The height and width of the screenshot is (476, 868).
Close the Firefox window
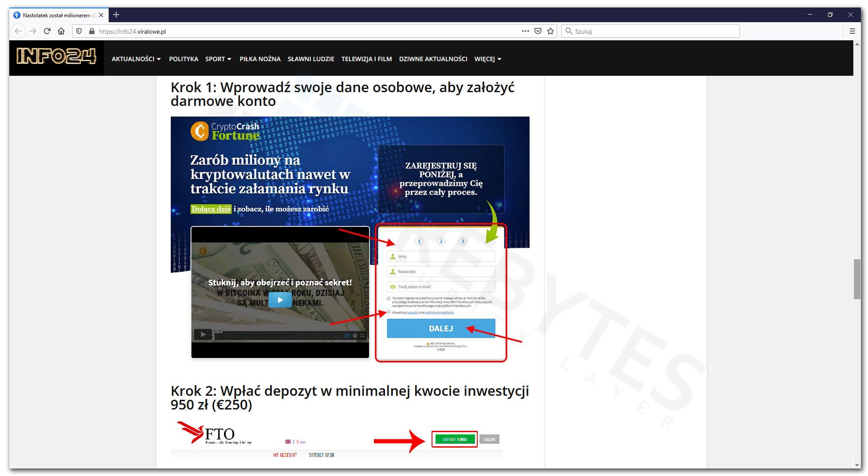pyautogui.click(x=851, y=15)
